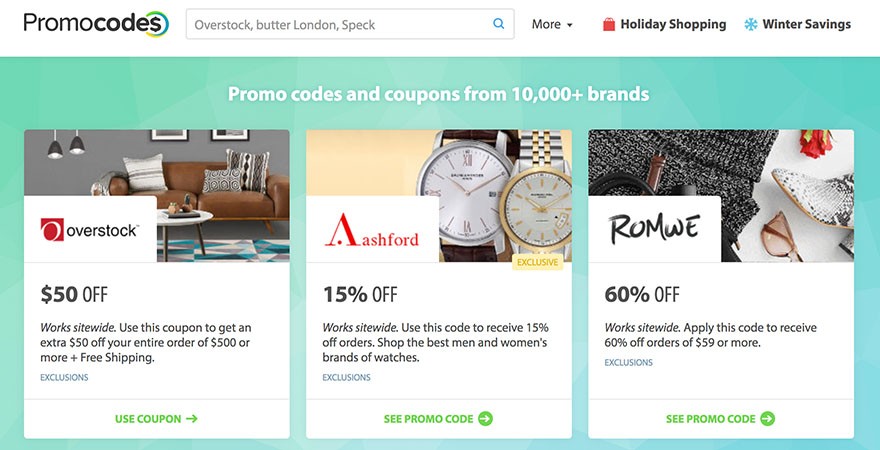View exclusions for the Overstock offer

click(x=64, y=378)
